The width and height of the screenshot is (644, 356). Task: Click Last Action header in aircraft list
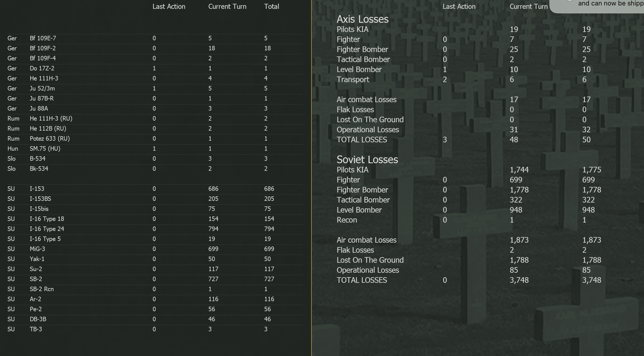[169, 6]
